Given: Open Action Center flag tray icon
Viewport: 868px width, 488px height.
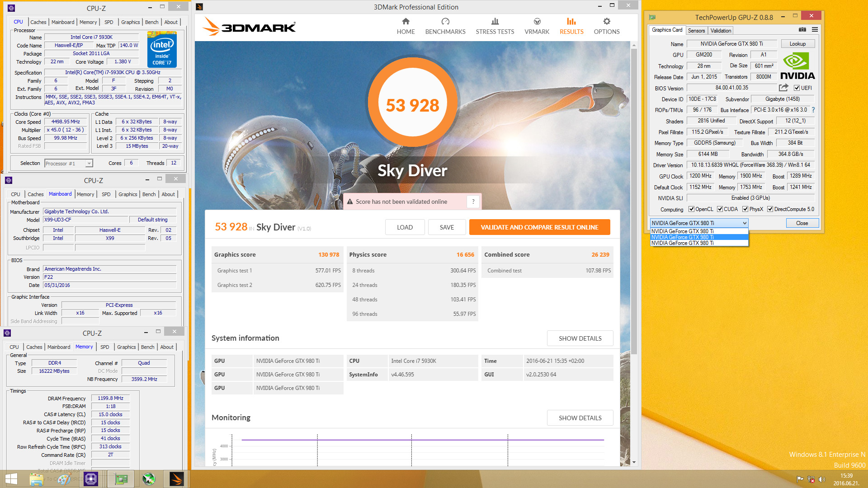Looking at the screenshot, I should click(x=800, y=479).
